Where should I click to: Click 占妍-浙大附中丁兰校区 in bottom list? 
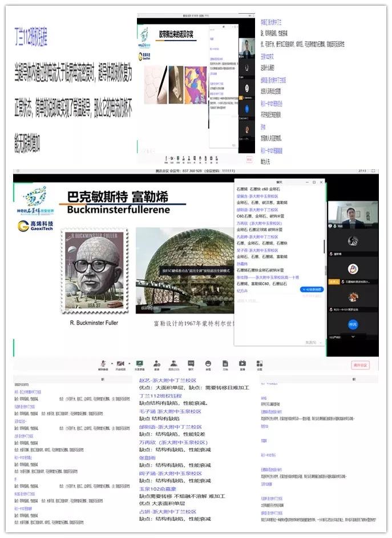click(x=168, y=512)
